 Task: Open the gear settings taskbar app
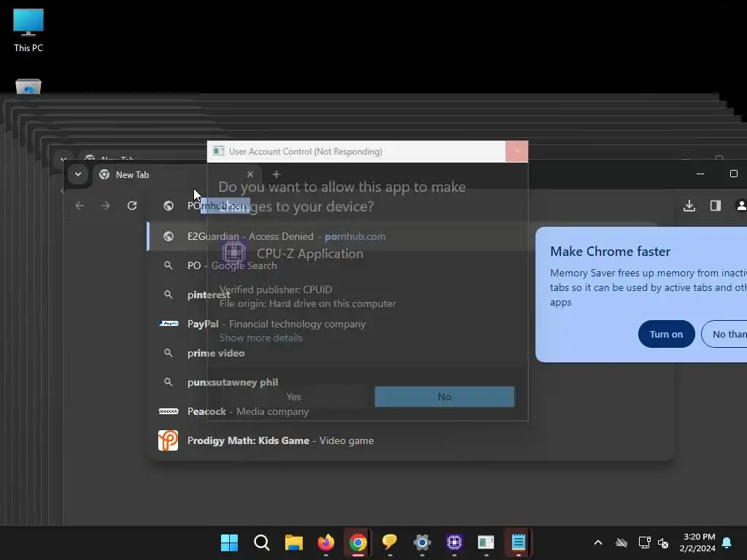[422, 542]
